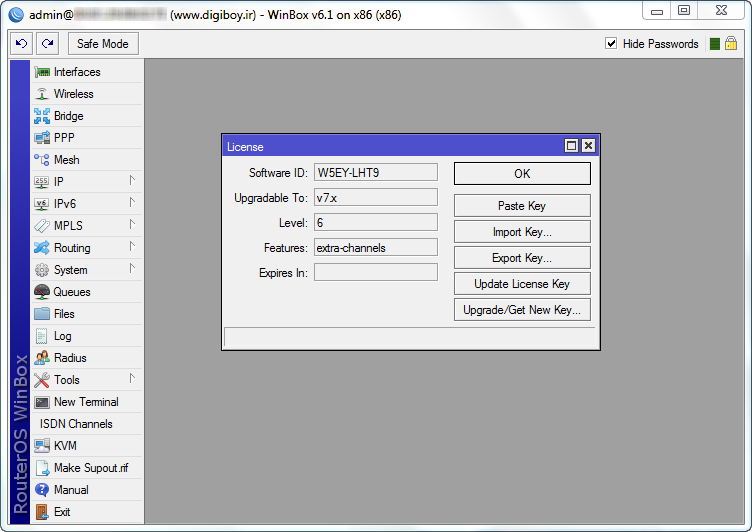Open Files via its folder icon
Image resolution: width=752 pixels, height=532 pixels.
coord(42,314)
